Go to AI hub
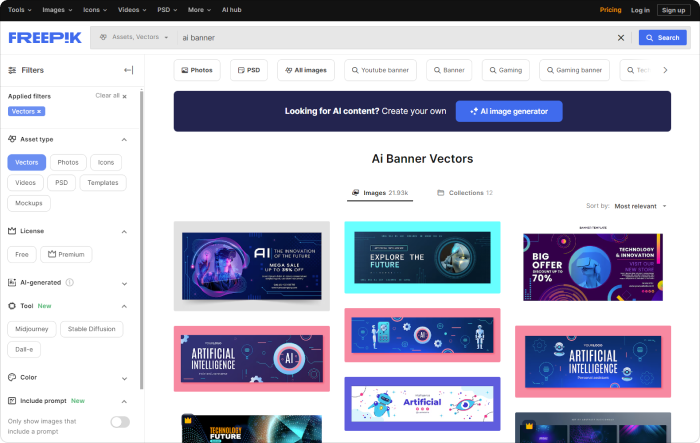Screen dimensions: 700x443 click(x=232, y=10)
